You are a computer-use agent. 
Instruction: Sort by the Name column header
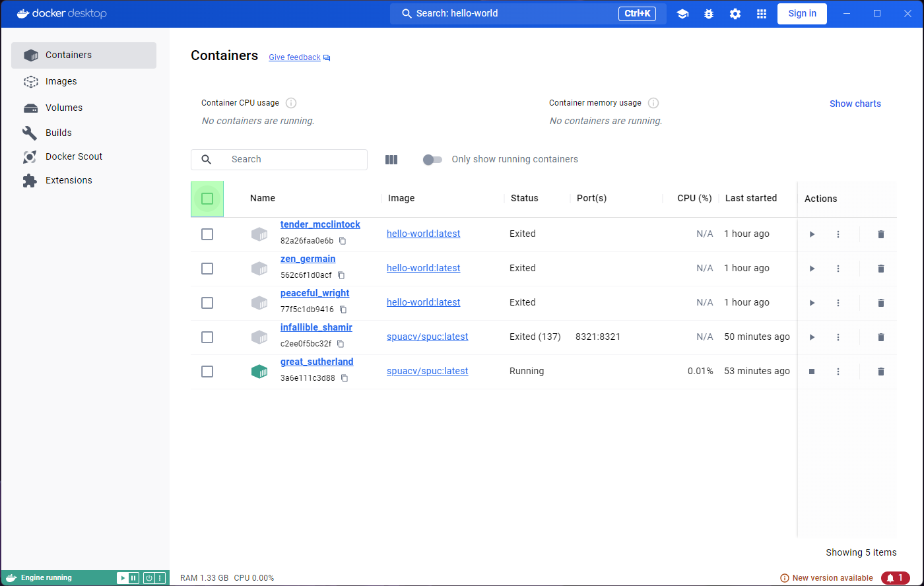tap(263, 198)
